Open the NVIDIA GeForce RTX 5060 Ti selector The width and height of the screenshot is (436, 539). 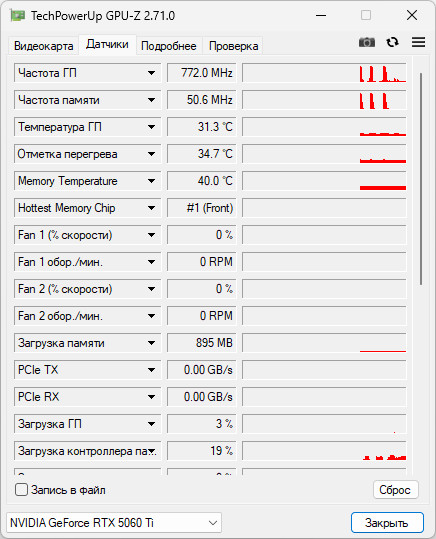114,523
